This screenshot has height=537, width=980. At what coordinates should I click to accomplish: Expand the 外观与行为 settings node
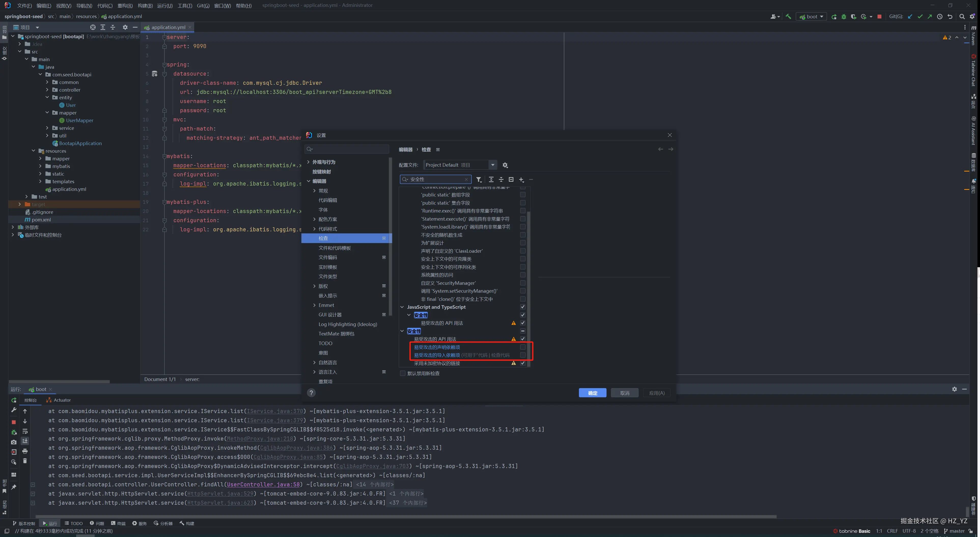(308, 162)
